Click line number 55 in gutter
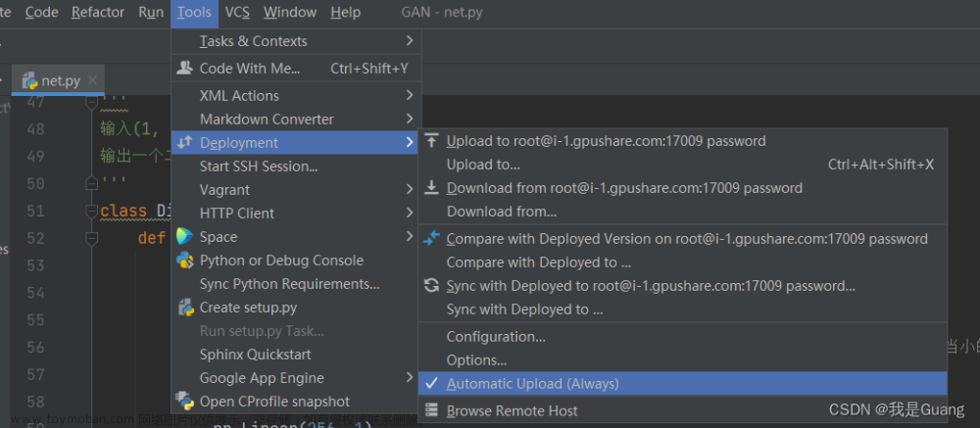Image resolution: width=980 pixels, height=428 pixels. pyautogui.click(x=36, y=320)
